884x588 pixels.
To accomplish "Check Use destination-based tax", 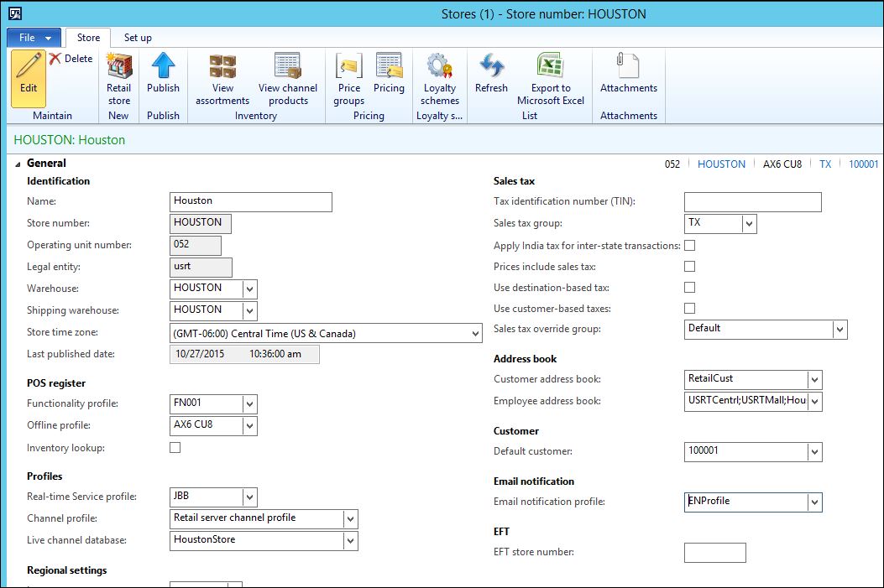I will [x=689, y=288].
